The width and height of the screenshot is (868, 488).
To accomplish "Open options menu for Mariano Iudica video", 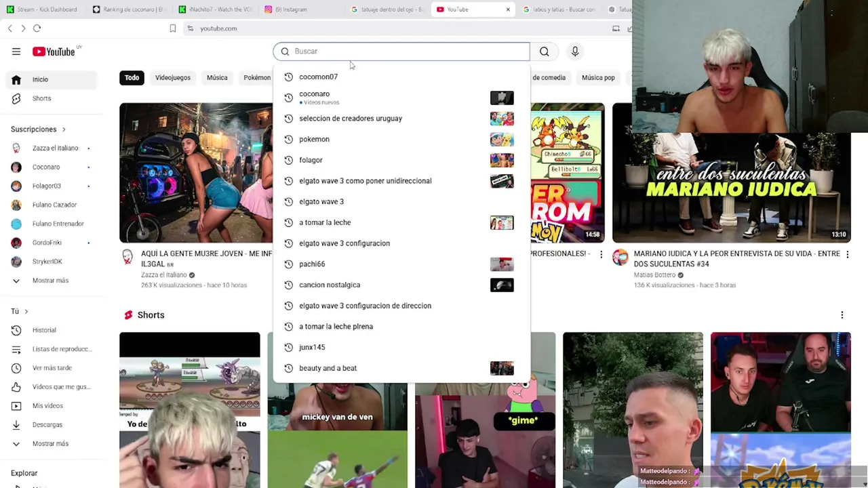I will 847,254.
